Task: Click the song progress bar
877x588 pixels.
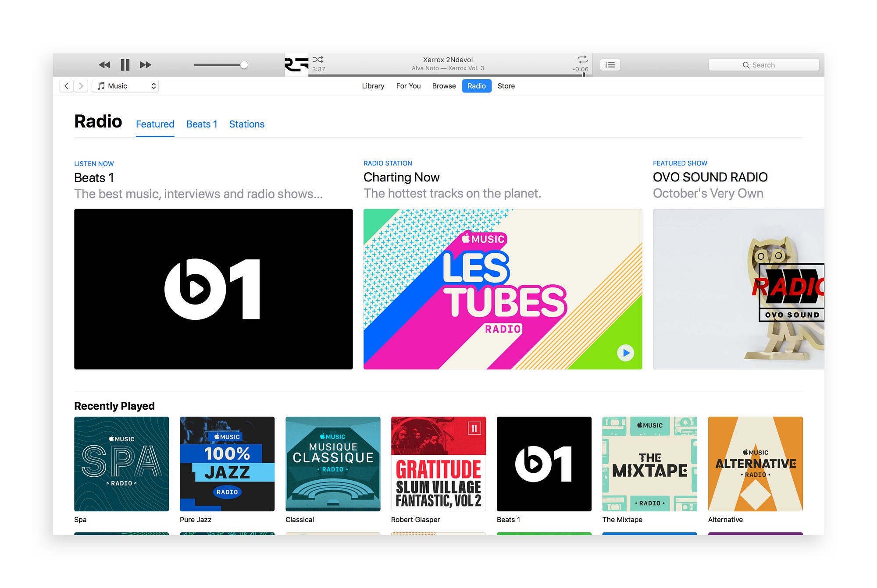Action: coord(450,75)
